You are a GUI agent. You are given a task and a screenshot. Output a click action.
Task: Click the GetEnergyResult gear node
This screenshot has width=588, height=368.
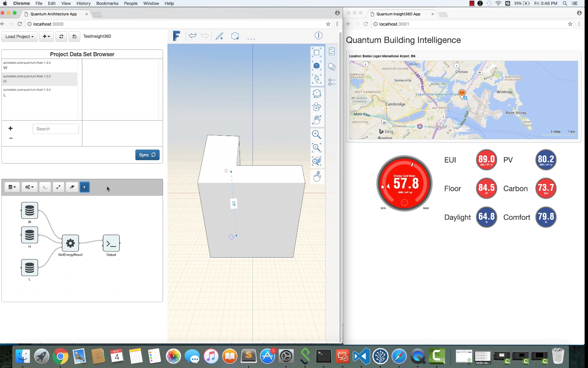click(70, 243)
